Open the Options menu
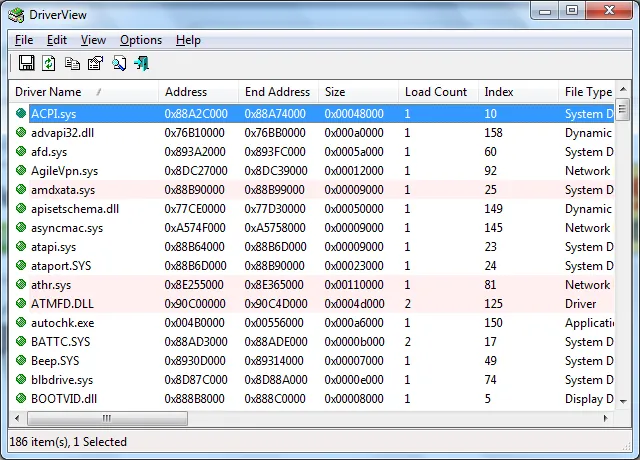 pos(141,40)
